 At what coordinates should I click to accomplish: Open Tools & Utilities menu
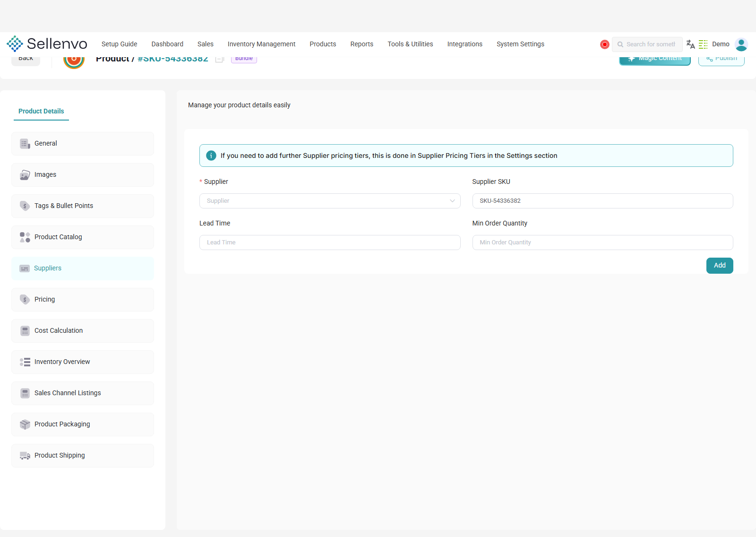pyautogui.click(x=410, y=44)
